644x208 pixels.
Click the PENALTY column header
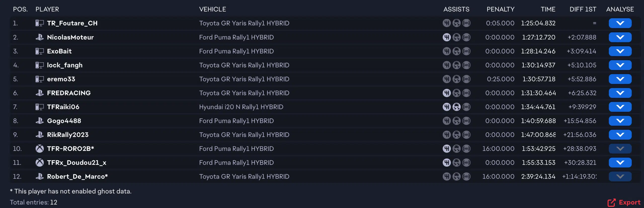coord(500,9)
